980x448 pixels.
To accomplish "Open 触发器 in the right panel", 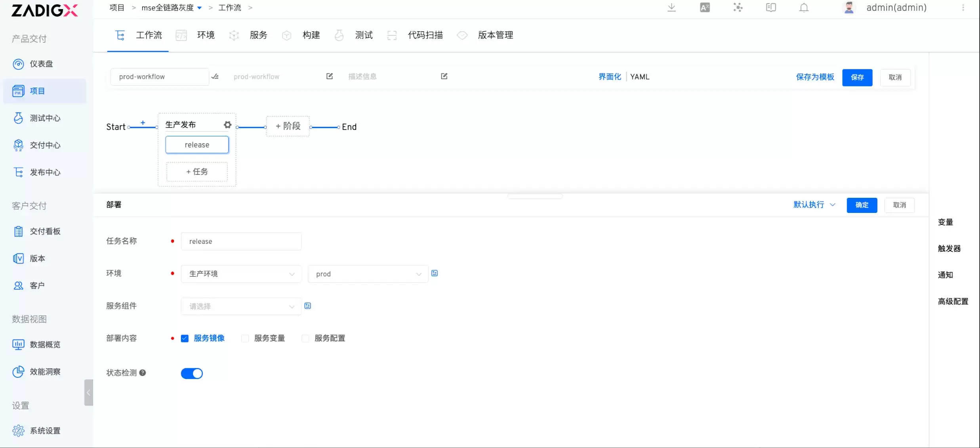I will [x=949, y=249].
